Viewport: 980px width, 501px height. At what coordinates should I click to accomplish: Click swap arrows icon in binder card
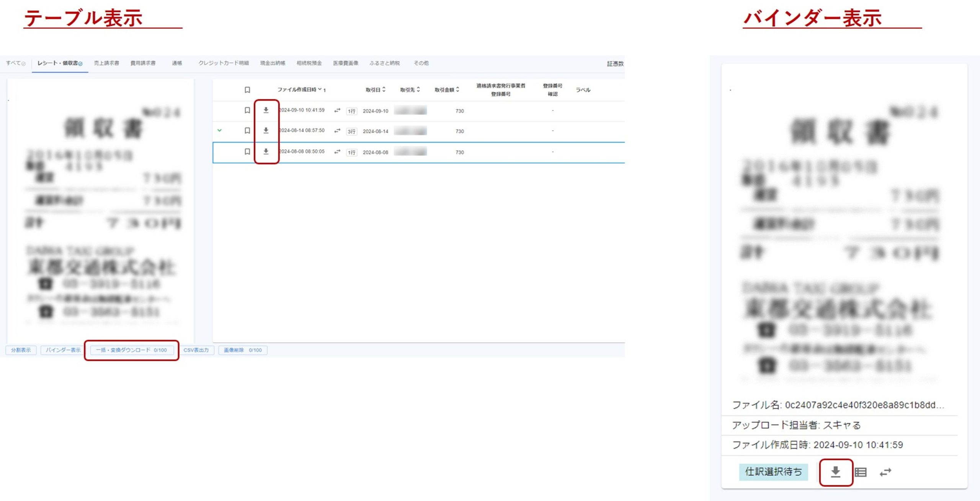coord(885,472)
